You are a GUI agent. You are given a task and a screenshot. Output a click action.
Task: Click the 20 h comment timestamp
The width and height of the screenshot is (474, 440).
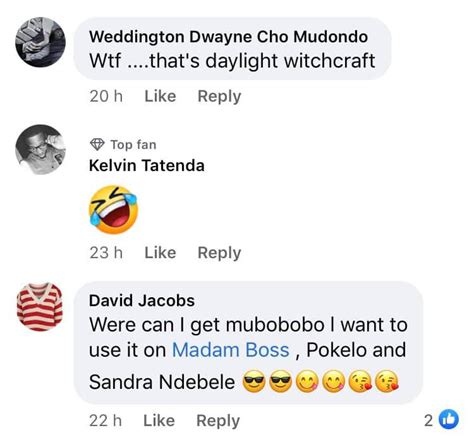tap(106, 96)
